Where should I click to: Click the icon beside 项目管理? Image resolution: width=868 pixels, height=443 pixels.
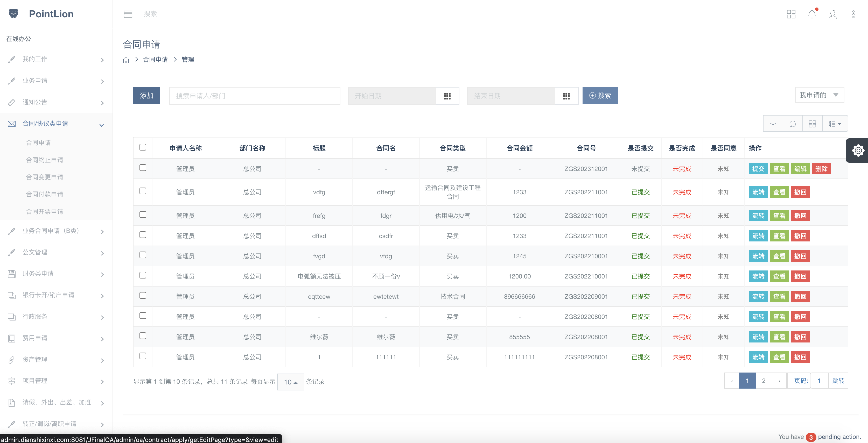(x=11, y=381)
